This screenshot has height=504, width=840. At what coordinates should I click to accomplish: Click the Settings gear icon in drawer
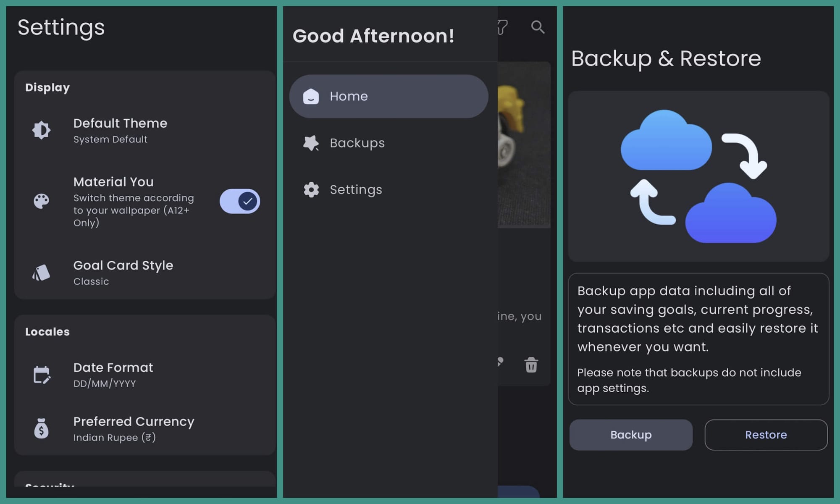point(311,189)
